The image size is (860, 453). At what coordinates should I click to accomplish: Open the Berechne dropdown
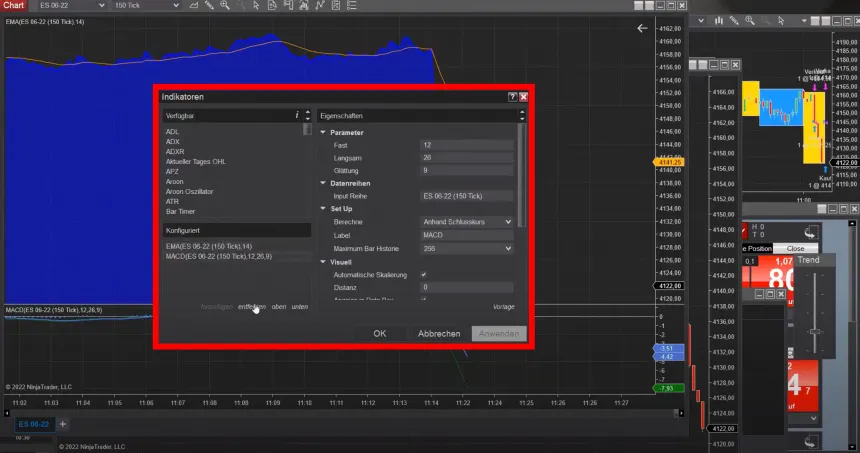click(467, 222)
